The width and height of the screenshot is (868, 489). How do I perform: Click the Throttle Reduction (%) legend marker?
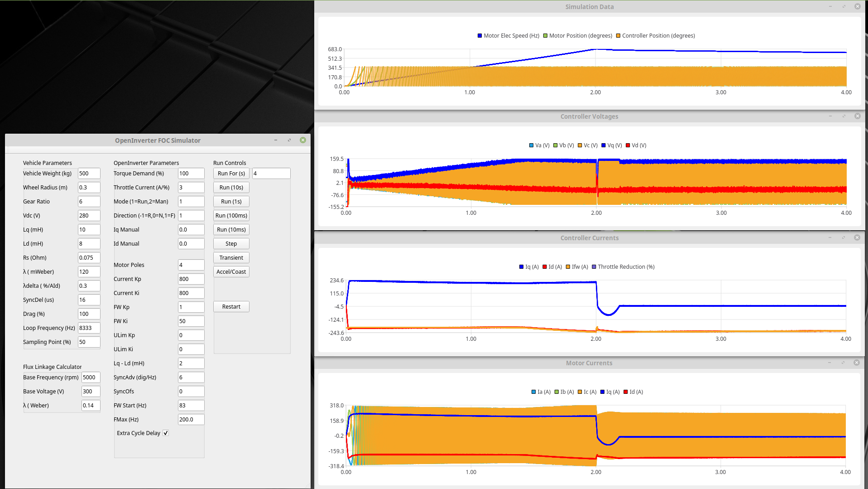click(594, 267)
